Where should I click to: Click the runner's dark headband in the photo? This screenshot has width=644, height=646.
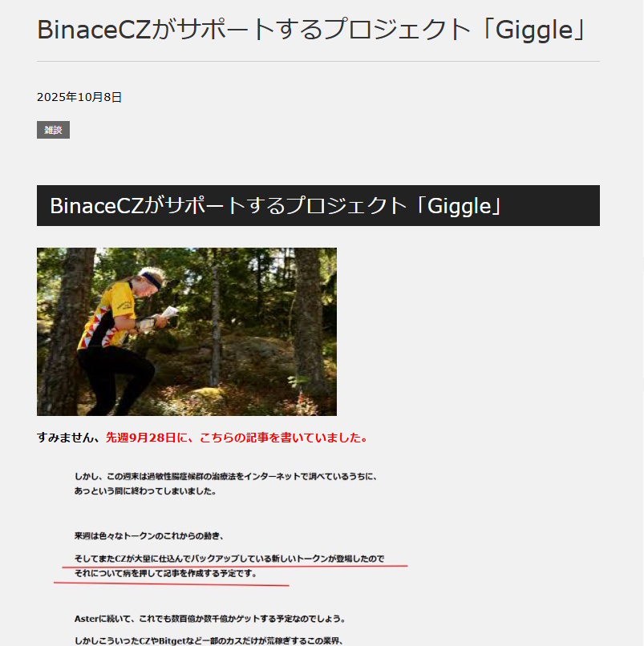(151, 281)
